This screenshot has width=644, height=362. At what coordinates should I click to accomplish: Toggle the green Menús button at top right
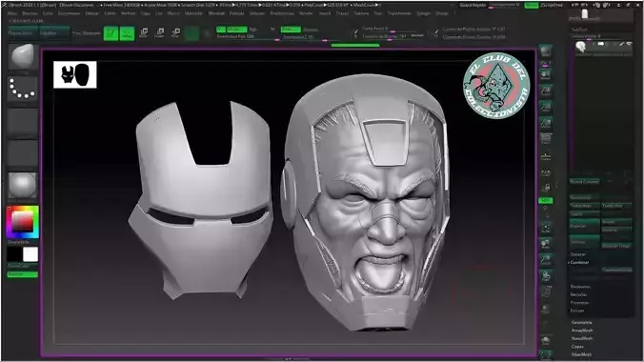coord(531,6)
